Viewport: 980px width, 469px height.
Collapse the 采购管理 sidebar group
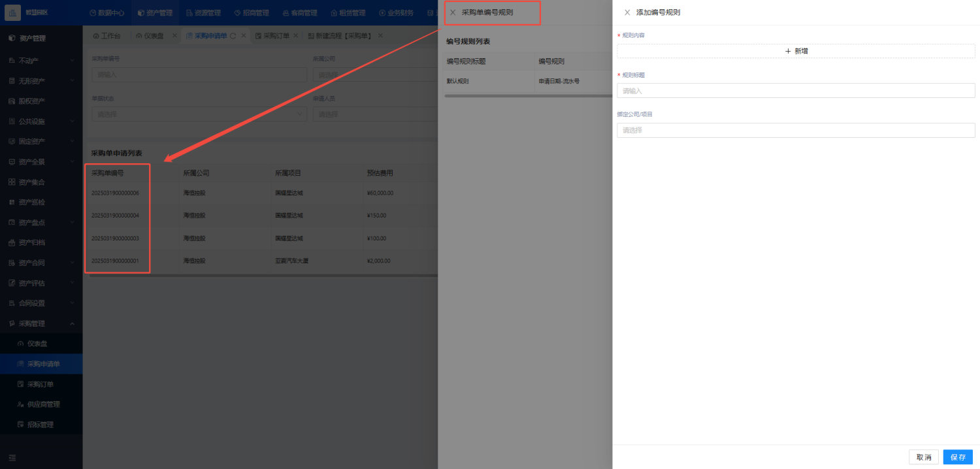[x=72, y=324]
